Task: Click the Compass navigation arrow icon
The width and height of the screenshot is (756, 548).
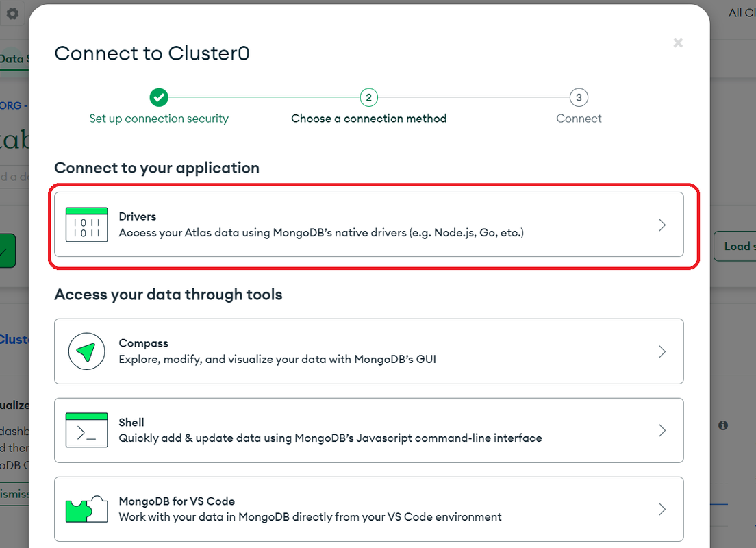Action: (x=87, y=351)
